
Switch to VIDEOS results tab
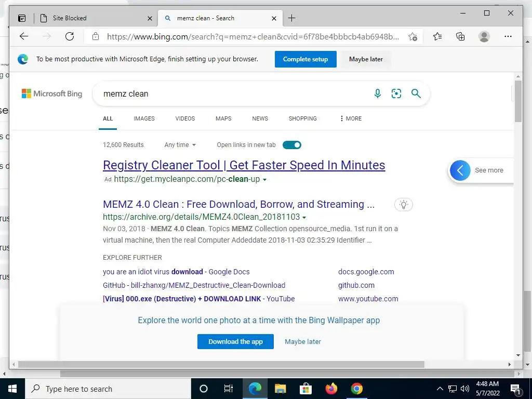point(185,118)
